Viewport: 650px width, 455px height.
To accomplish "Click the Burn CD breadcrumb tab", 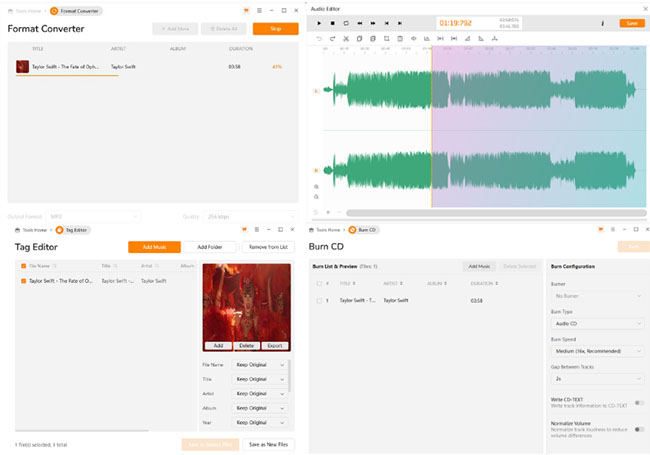I will [x=364, y=230].
